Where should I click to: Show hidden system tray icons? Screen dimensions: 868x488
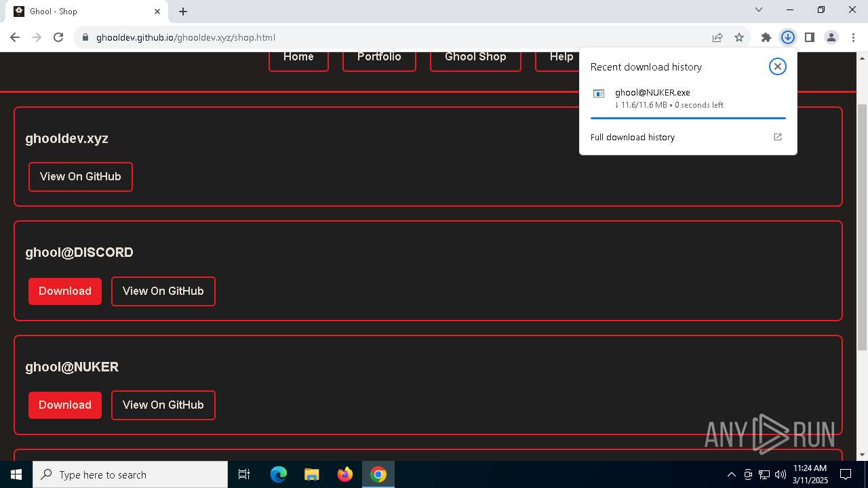coord(731,474)
